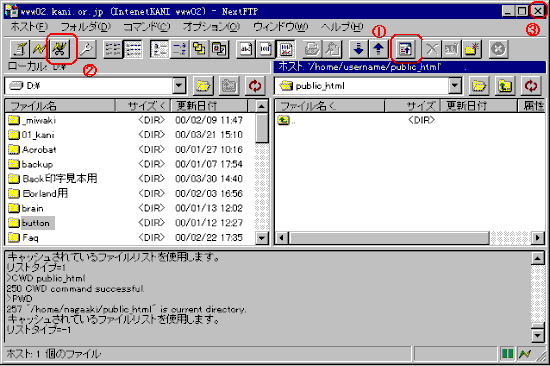Select the host parent directory '..' entry
Screen dimensions: 550x366
[x=287, y=120]
